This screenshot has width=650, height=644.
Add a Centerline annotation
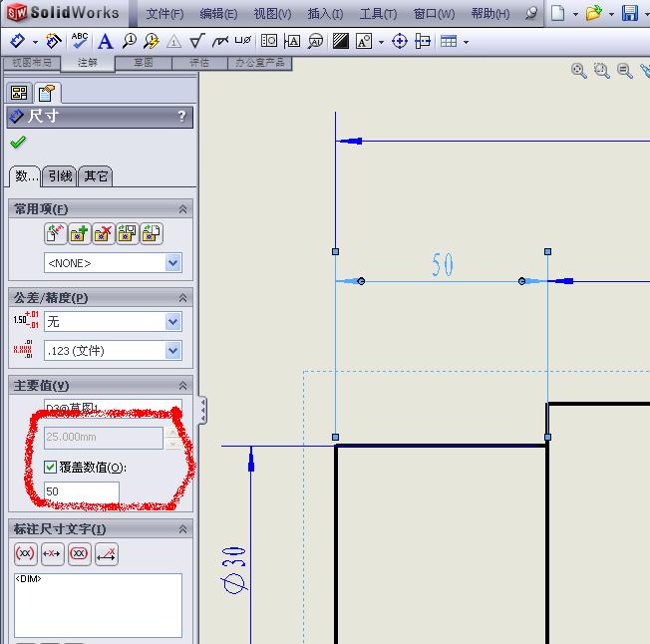click(x=423, y=41)
